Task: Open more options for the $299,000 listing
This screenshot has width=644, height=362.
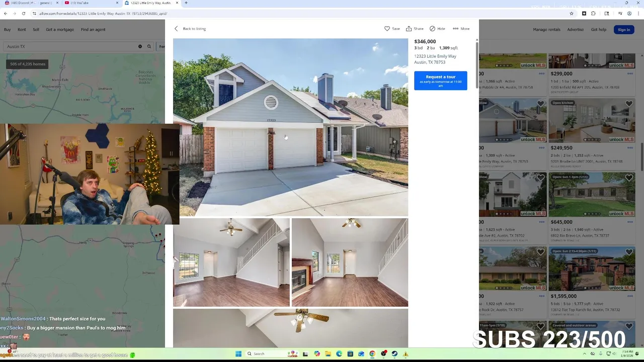Action: point(630,73)
